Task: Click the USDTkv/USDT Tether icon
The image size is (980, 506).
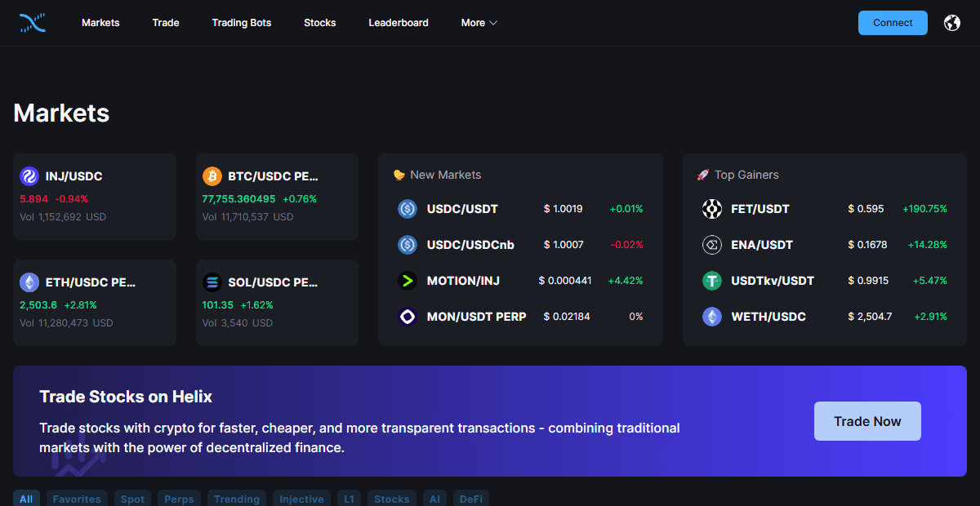Action: coord(712,281)
